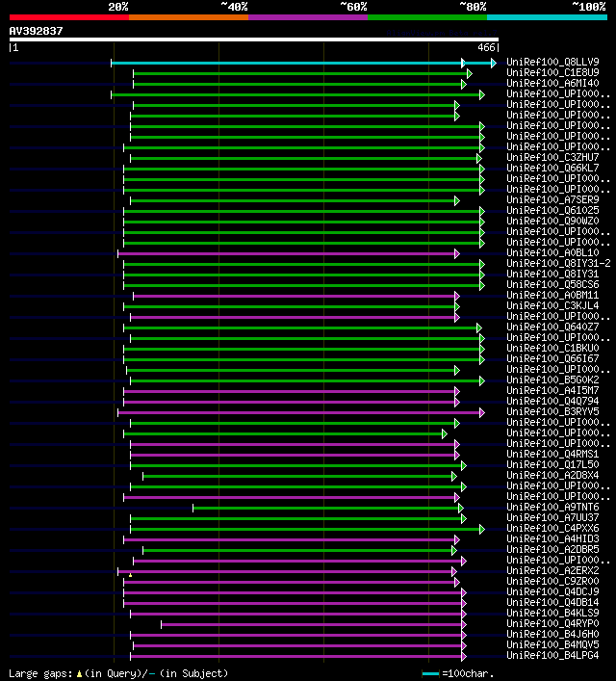Click the UniRef100_C4PXX6 subject name
Viewport: 616px width, 681px height.
tap(552, 528)
